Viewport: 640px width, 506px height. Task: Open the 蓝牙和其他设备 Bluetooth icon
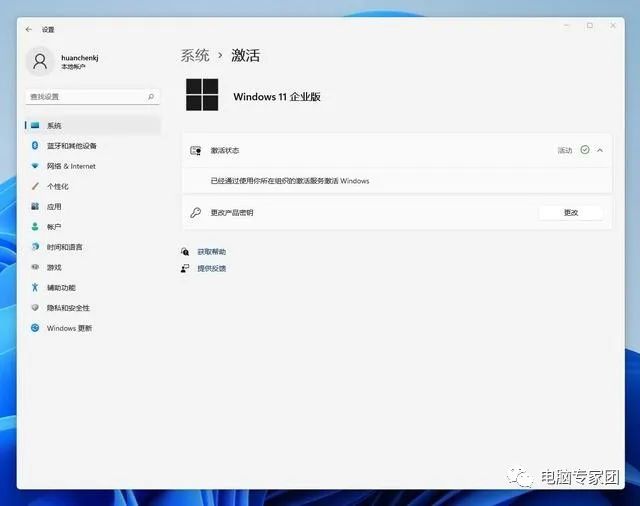coord(35,145)
